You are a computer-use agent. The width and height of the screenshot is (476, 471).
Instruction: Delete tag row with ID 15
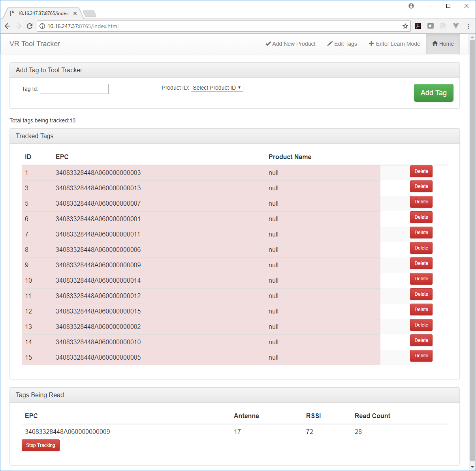click(421, 356)
